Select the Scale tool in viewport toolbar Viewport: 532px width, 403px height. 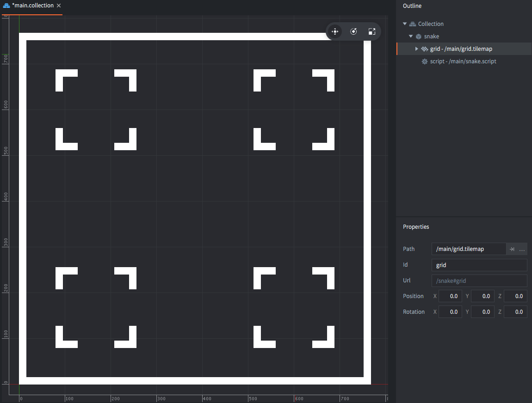point(372,31)
